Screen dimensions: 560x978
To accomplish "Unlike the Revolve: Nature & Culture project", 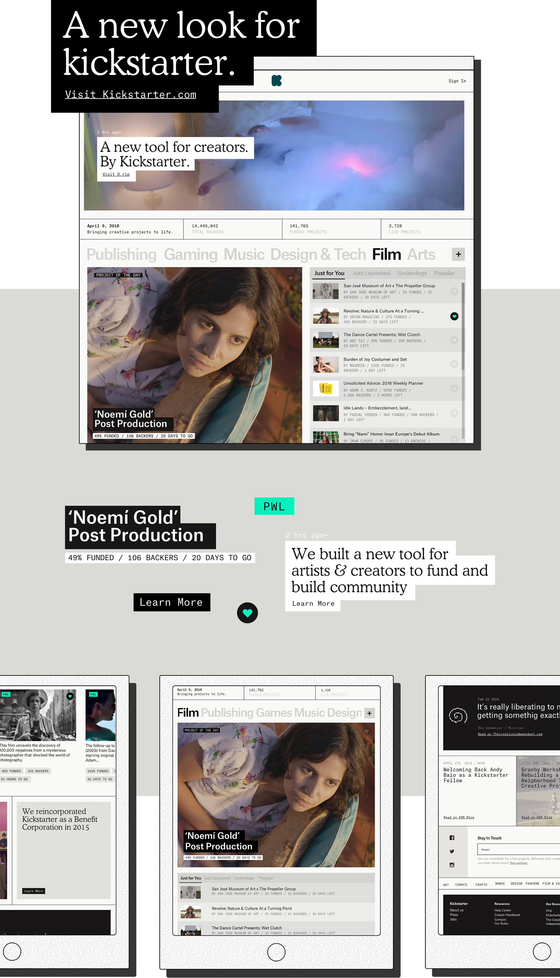I will point(454,316).
